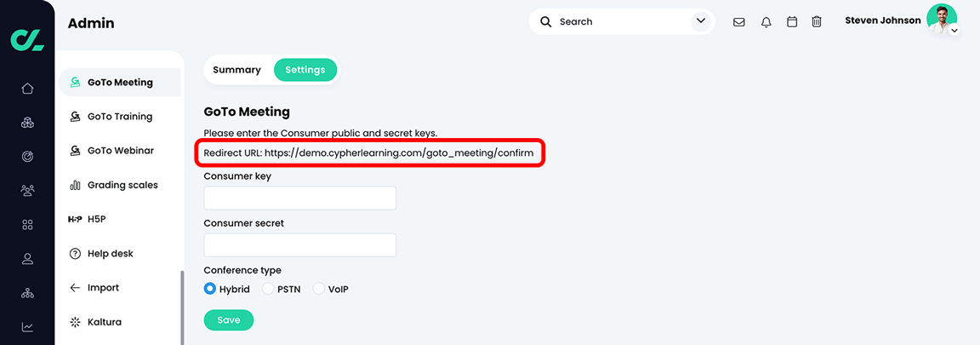Image resolution: width=980 pixels, height=345 pixels.
Task: Open GoTo Meeting in admin sidebar
Action: pyautogui.click(x=120, y=82)
